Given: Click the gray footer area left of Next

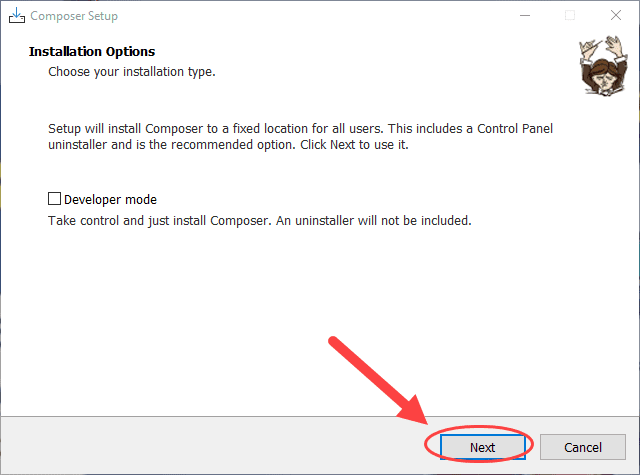Looking at the screenshot, I should pos(212,446).
